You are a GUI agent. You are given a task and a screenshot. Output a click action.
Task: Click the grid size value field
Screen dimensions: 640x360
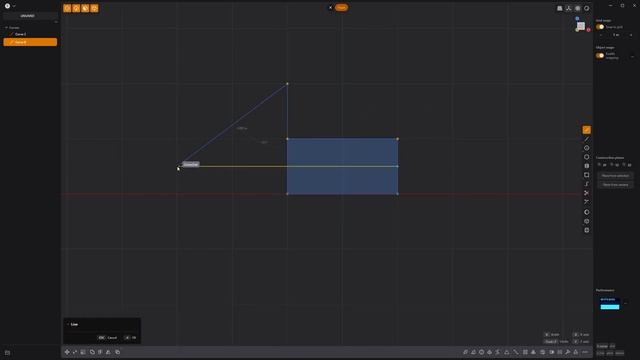point(616,35)
